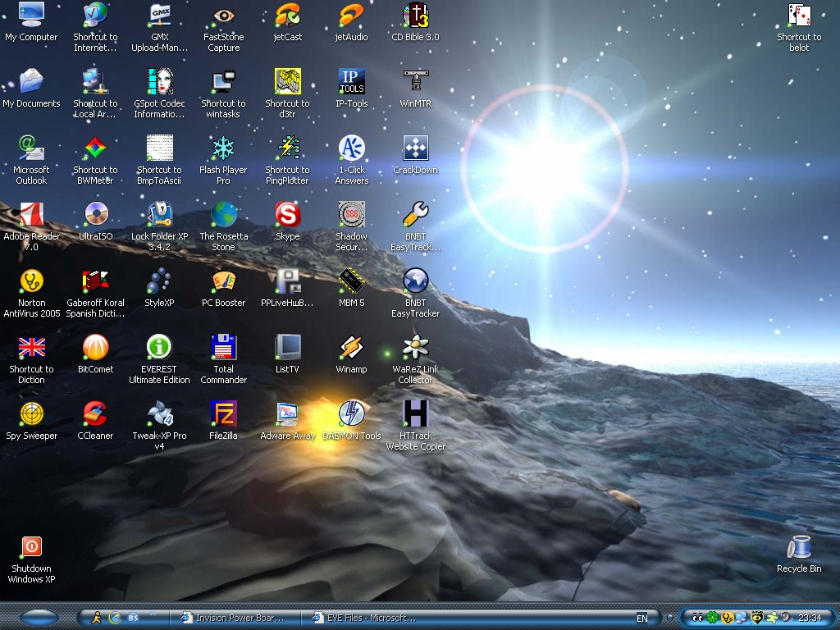
Task: Select the Shortcut to Internet icon
Action: pyautogui.click(x=95, y=15)
